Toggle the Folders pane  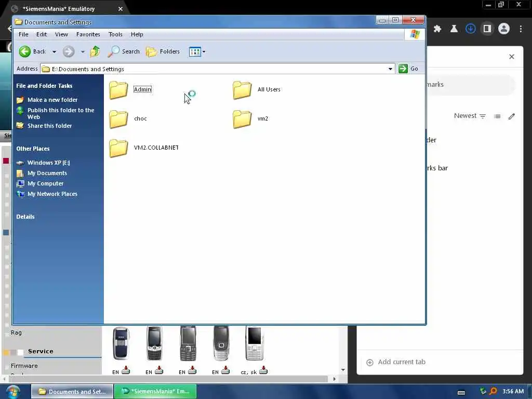163,51
